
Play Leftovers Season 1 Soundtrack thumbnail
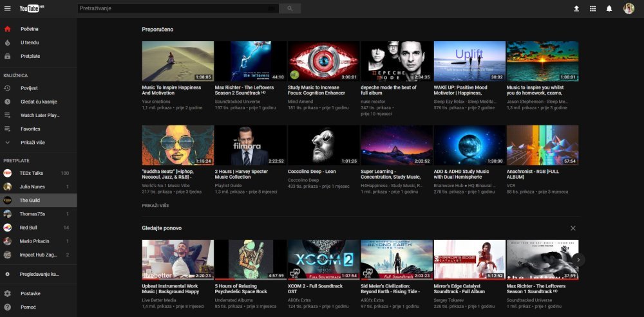coord(542,260)
